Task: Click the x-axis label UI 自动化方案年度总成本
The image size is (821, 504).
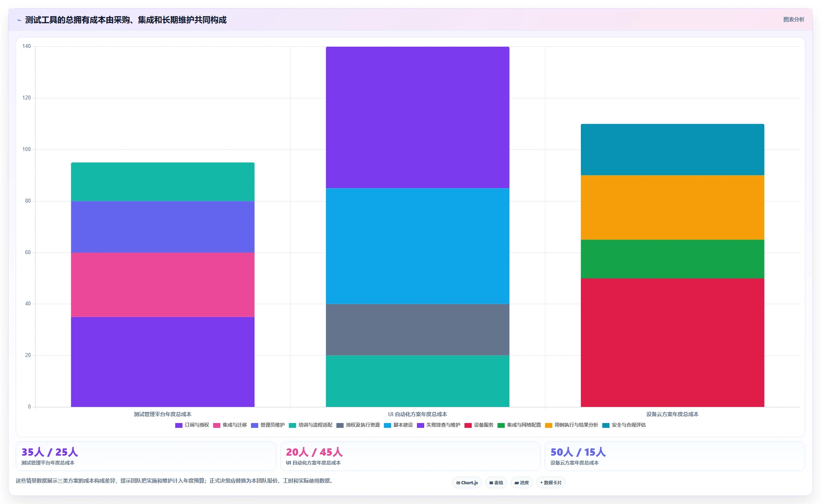Action: coord(418,414)
